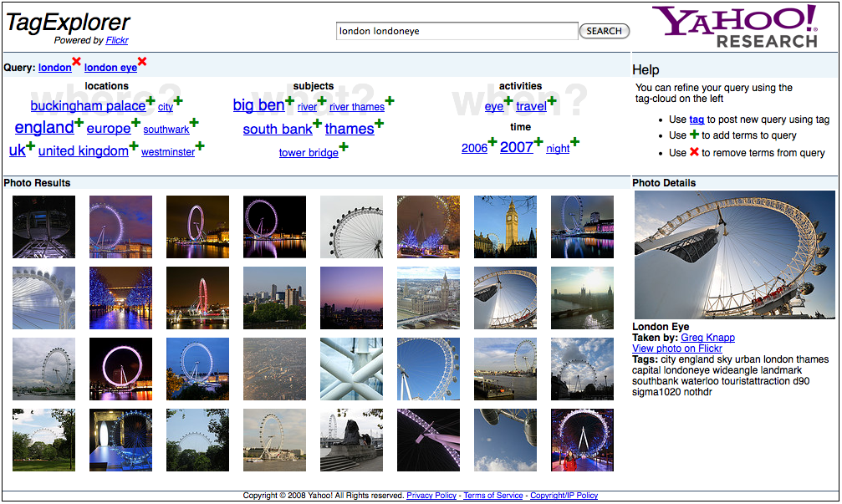The height and width of the screenshot is (504, 842).
Task: Add 'big ben' tag via green plus
Action: pyautogui.click(x=290, y=100)
